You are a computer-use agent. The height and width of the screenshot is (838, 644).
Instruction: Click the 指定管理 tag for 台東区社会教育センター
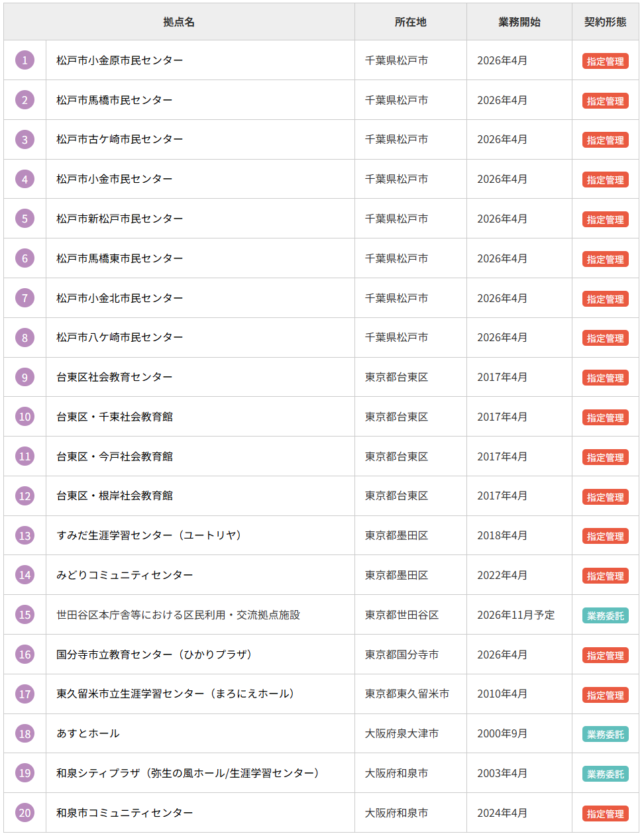[605, 378]
